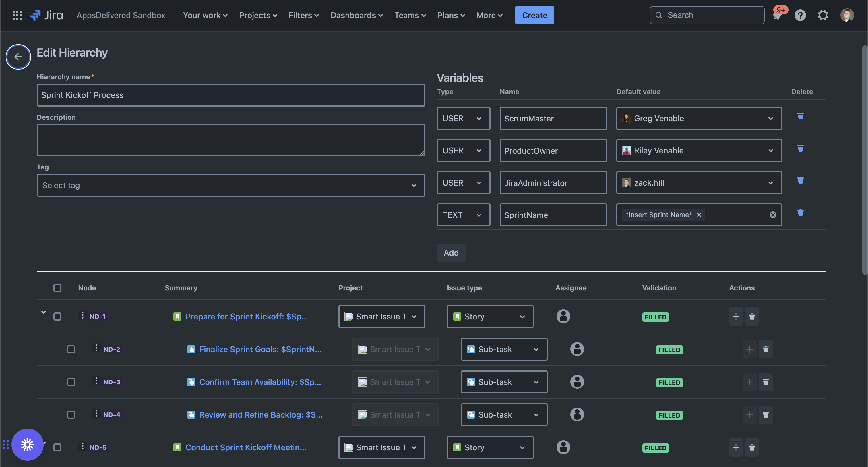This screenshot has height=467, width=868.
Task: Open the Jira settings gear
Action: [x=823, y=15]
